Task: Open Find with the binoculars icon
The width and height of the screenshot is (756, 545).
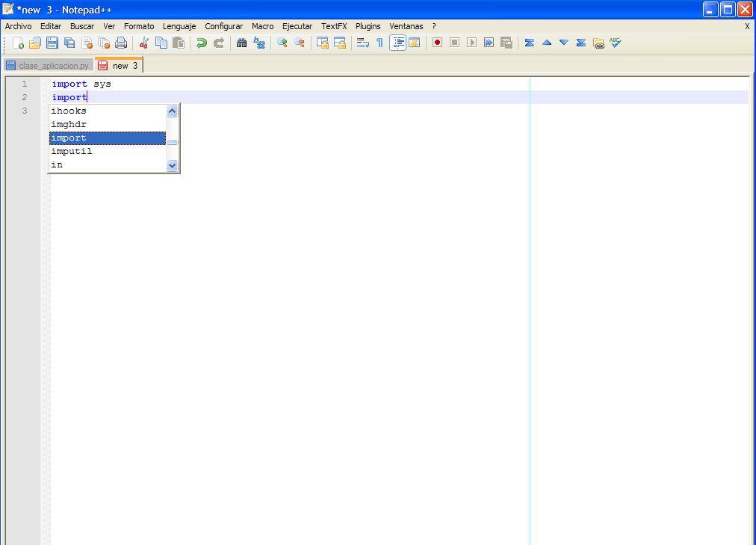Action: point(241,43)
